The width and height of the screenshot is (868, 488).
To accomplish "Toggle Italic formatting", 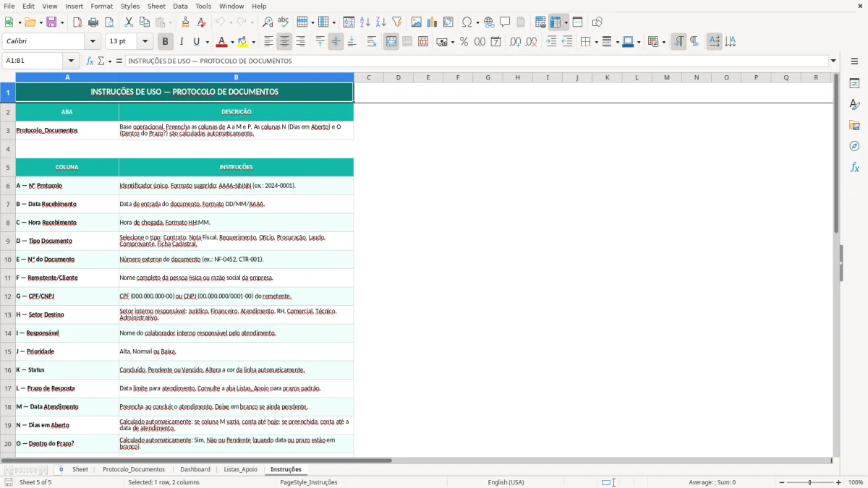I will (x=181, y=42).
